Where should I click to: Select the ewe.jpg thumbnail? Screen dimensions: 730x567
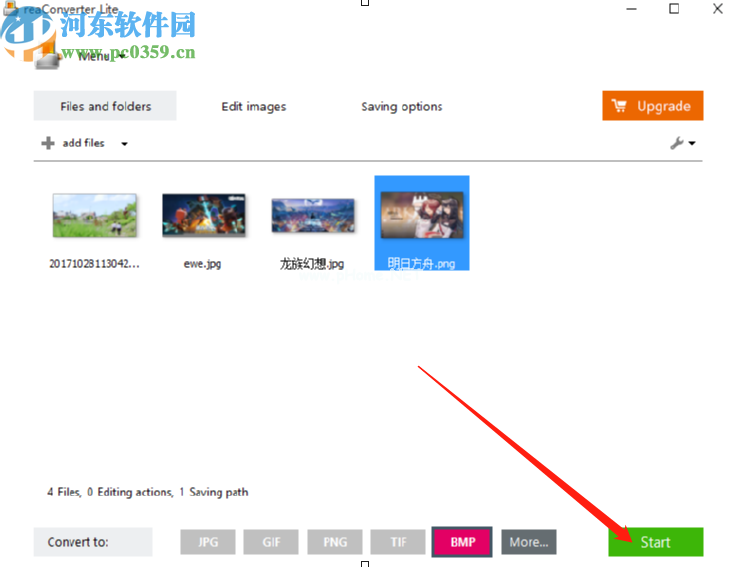(x=203, y=215)
